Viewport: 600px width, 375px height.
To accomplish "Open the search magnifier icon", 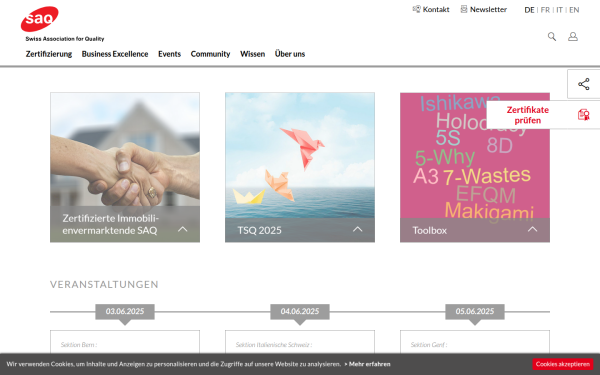I will click(551, 36).
